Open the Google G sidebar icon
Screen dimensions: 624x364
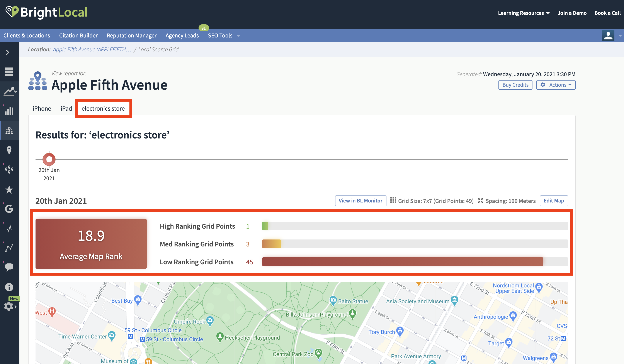pyautogui.click(x=9, y=209)
